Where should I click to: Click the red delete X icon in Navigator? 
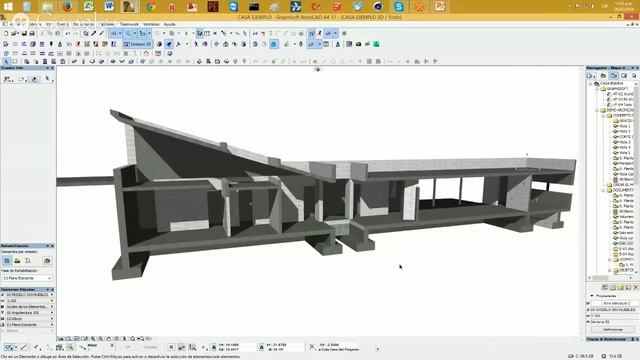point(636,287)
